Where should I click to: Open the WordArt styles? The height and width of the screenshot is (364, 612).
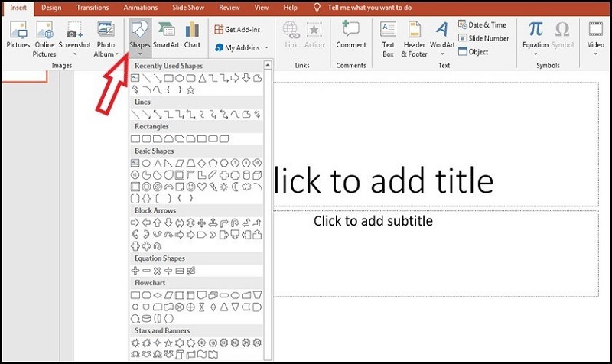(441, 37)
